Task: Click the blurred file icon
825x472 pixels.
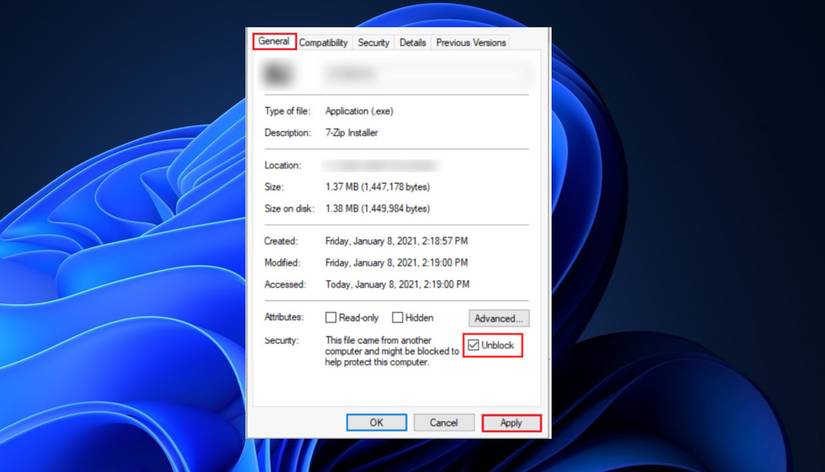Action: [277, 74]
